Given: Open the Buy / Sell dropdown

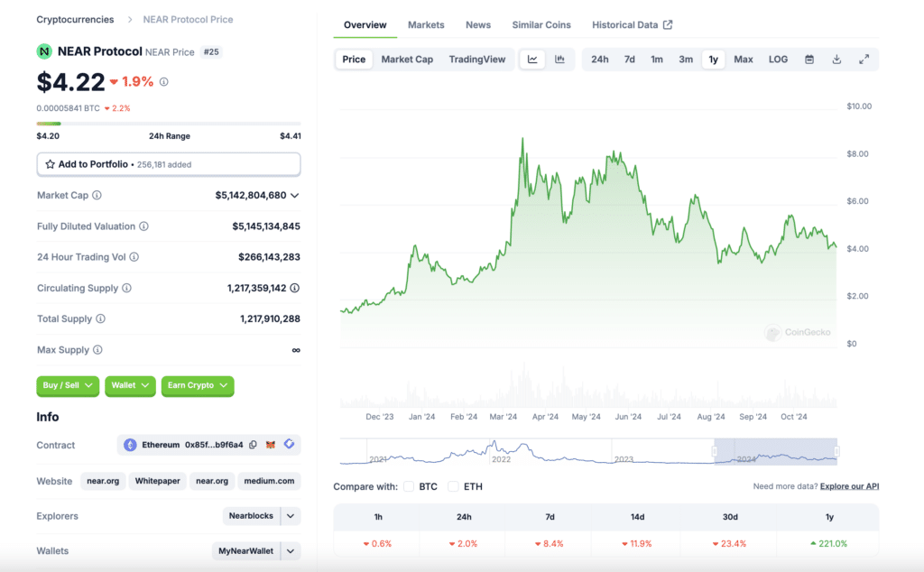Looking at the screenshot, I should point(68,385).
